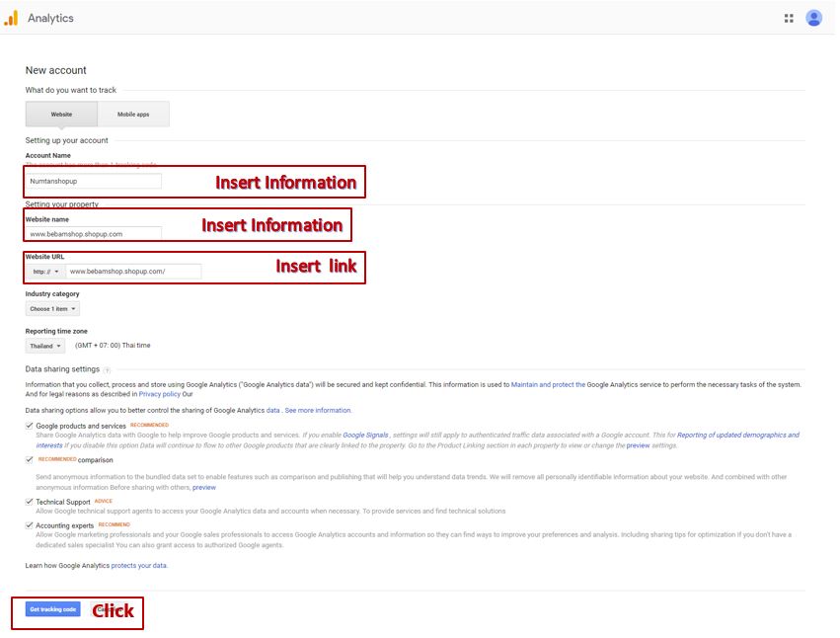
Task: Click the Data sharing settings help icon
Action: (107, 370)
